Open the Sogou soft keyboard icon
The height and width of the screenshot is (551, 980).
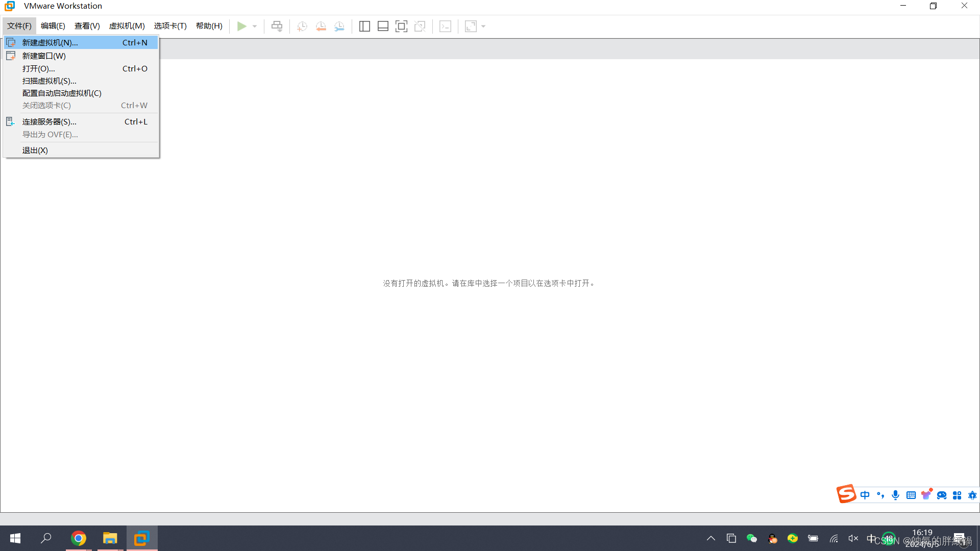(911, 495)
